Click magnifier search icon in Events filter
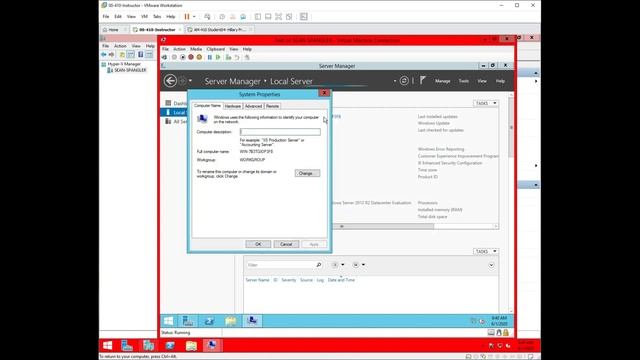This screenshot has height=360, width=640. pyautogui.click(x=319, y=265)
